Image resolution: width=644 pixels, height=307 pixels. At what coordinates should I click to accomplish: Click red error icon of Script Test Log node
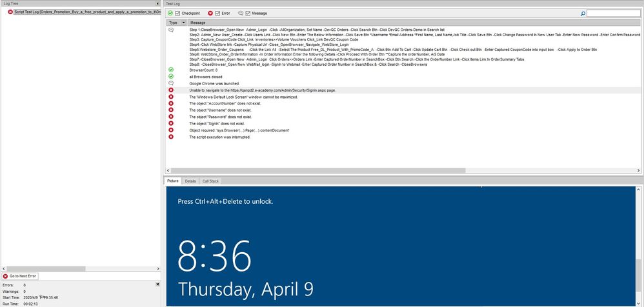[10, 12]
